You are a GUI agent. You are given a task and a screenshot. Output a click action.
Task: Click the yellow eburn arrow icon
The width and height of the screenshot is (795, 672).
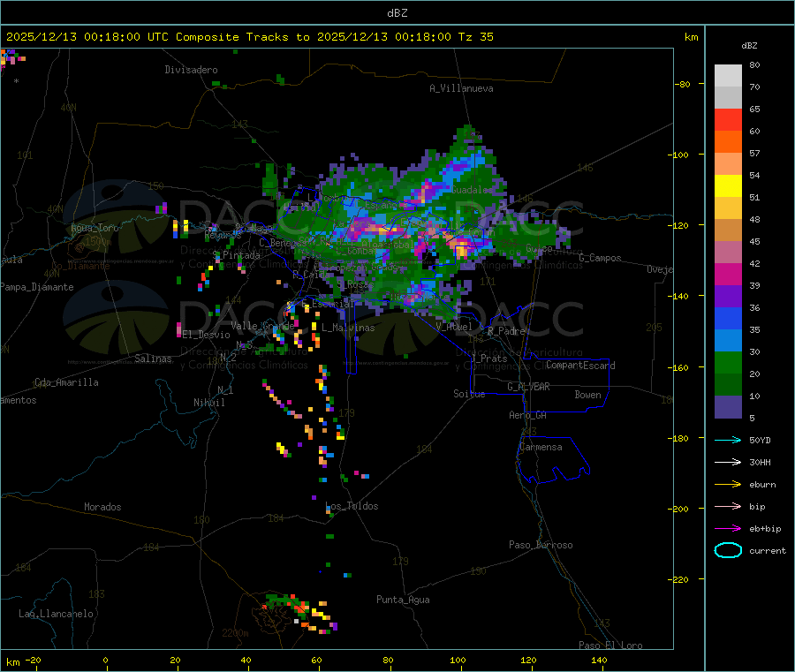(x=728, y=485)
